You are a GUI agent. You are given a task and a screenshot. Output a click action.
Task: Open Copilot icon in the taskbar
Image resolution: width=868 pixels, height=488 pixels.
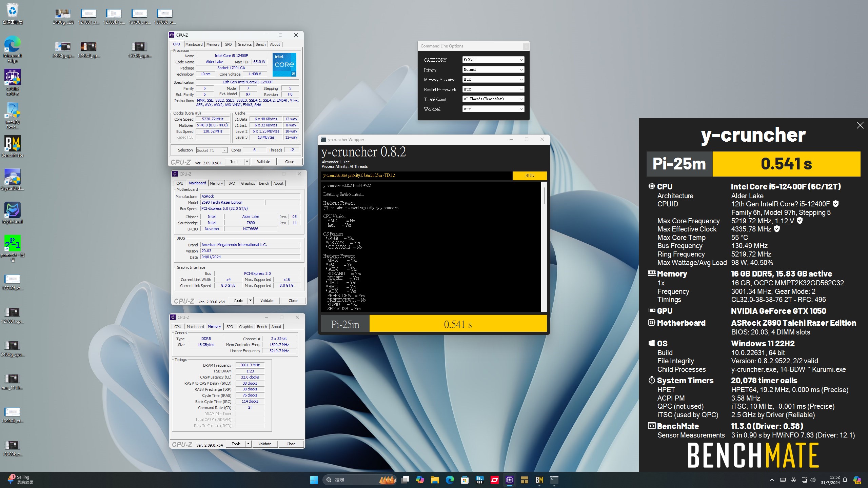(420, 480)
